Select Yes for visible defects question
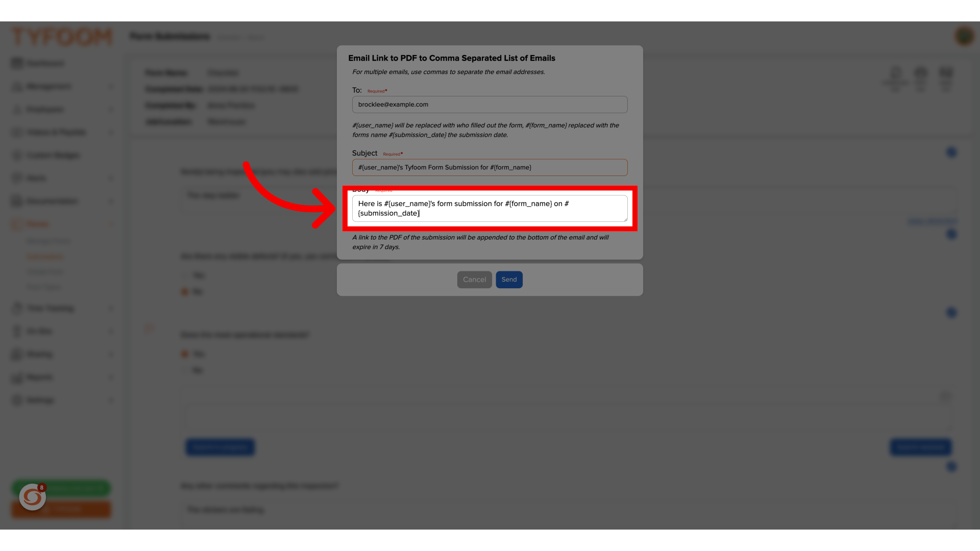This screenshot has width=980, height=551. [185, 275]
